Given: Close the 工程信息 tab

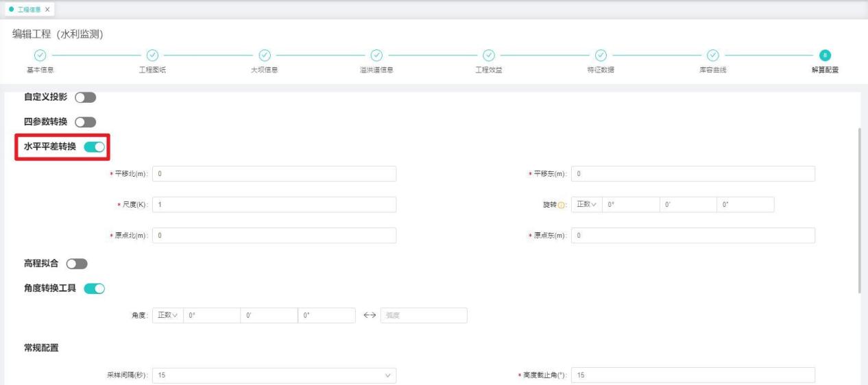Looking at the screenshot, I should (x=49, y=8).
